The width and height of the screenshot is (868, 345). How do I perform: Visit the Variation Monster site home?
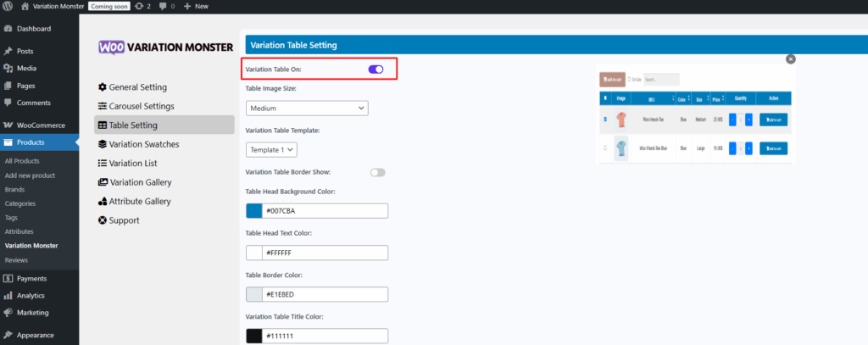click(x=53, y=6)
